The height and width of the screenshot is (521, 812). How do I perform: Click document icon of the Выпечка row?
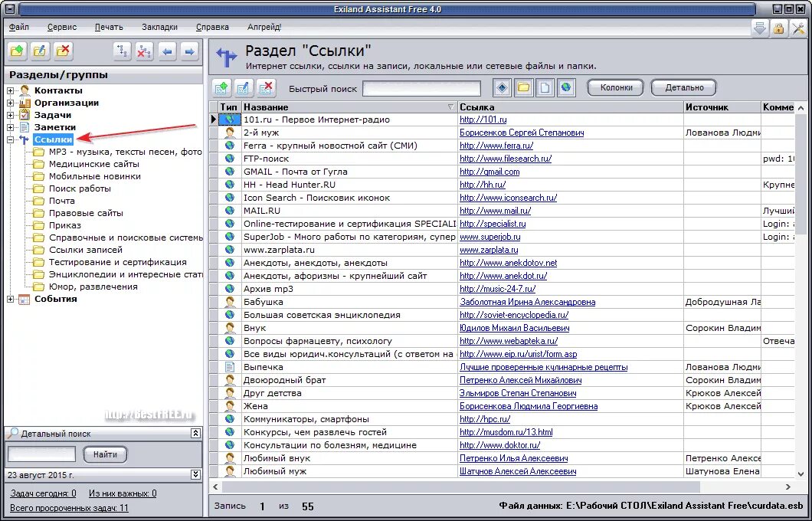point(229,367)
